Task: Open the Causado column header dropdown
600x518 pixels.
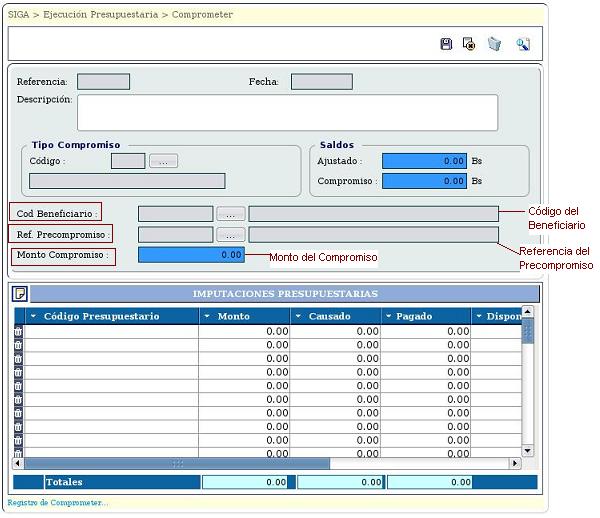Action: click(x=298, y=316)
